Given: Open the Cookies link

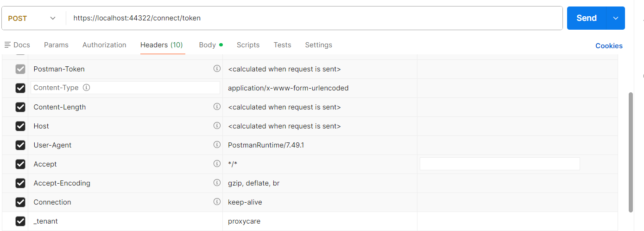Looking at the screenshot, I should click(x=609, y=45).
